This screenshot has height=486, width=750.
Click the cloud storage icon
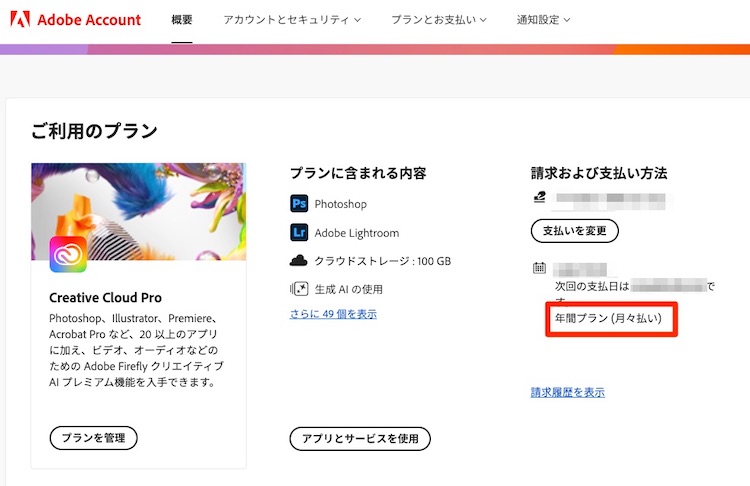pos(298,261)
